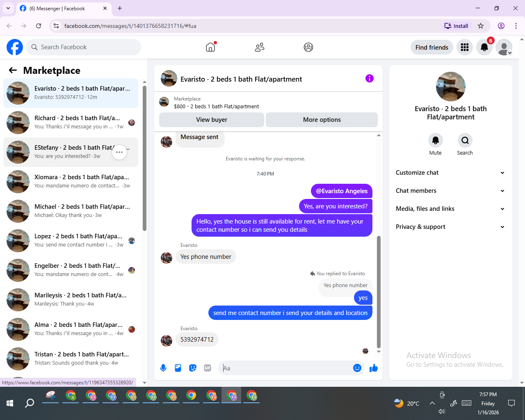This screenshot has height=420, width=525.
Task: Click Find friends button
Action: coord(432,47)
